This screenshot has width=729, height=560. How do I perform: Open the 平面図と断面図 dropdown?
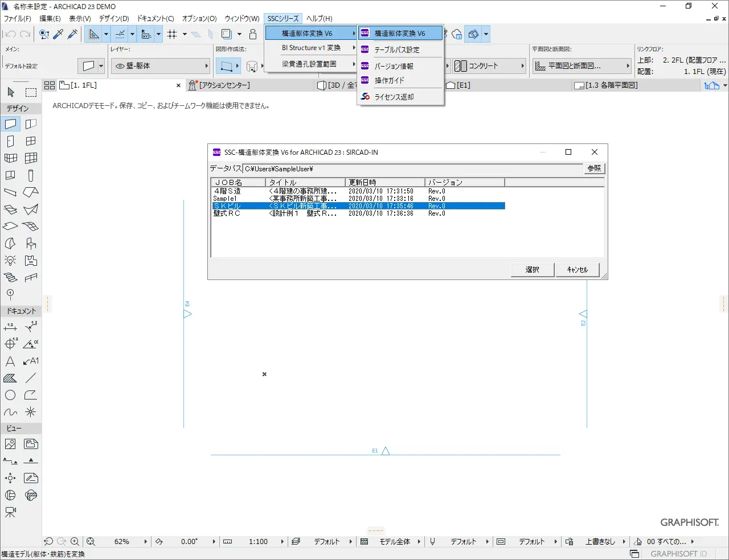tap(628, 66)
